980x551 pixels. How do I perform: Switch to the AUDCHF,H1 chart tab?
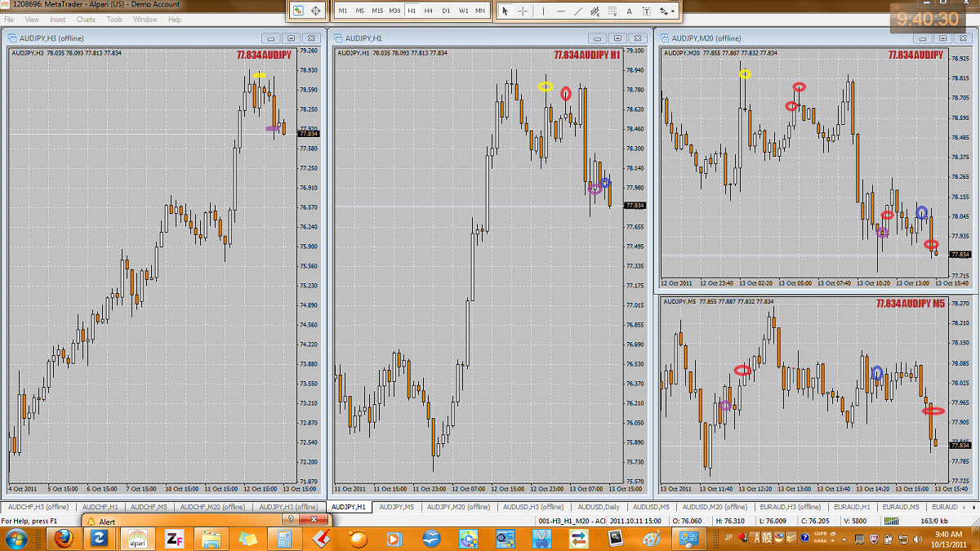tap(102, 507)
